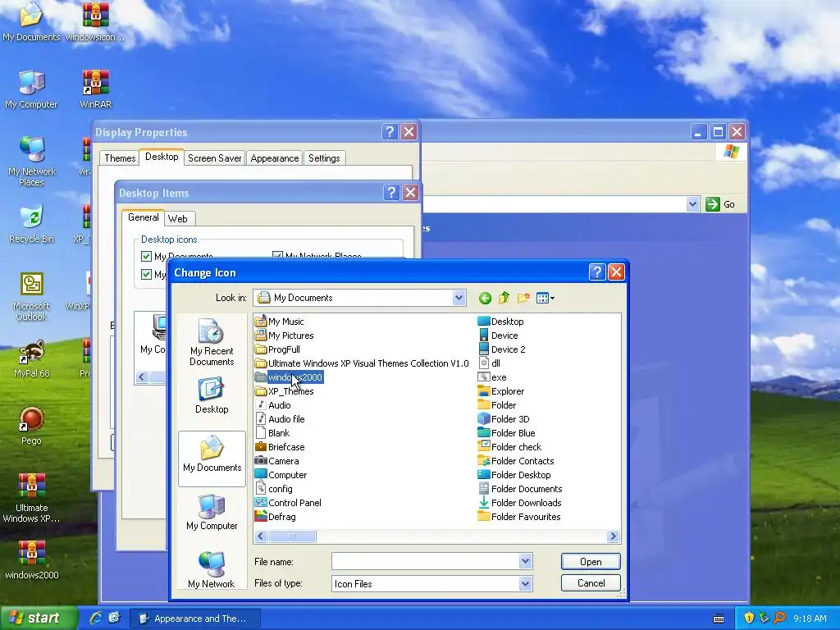Screen dimensions: 840x630
Task: Select the windows2000 folder in file list
Action: point(289,377)
